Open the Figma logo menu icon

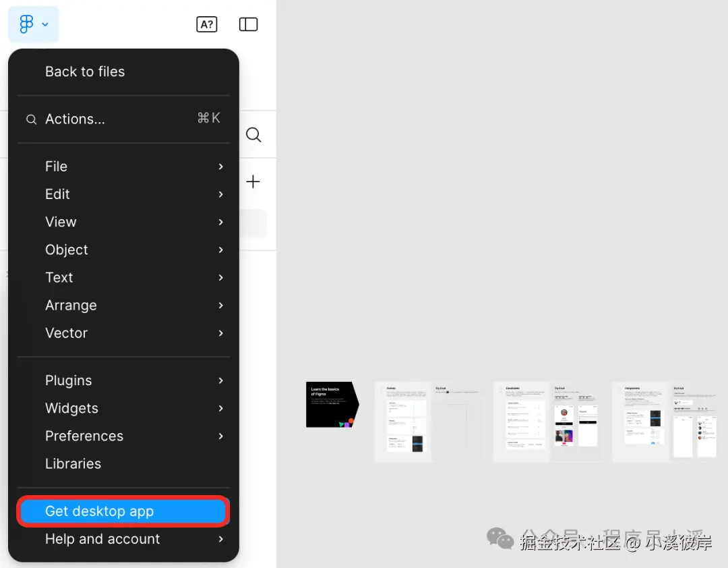tap(26, 24)
